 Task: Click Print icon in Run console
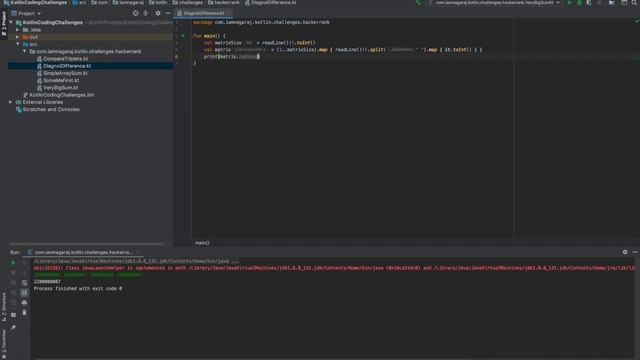point(24,302)
